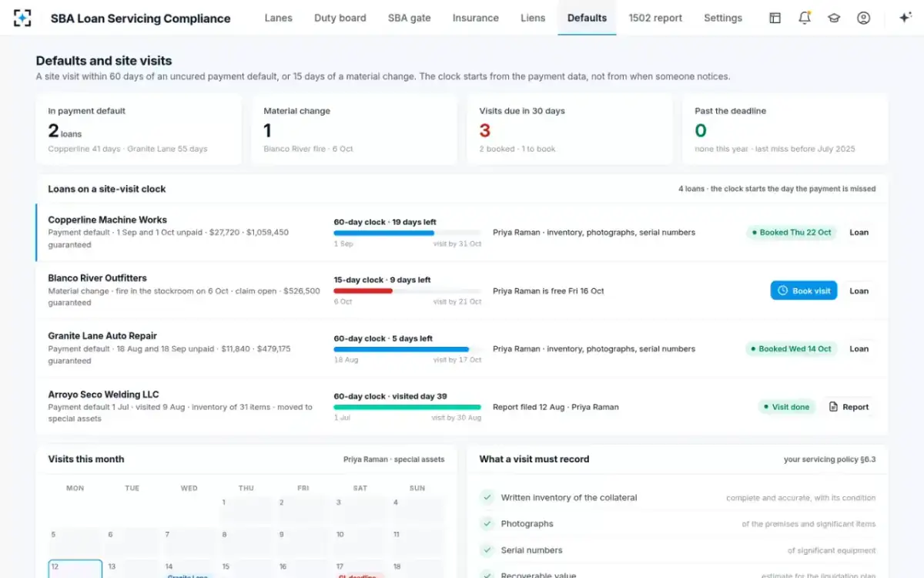Click Booked Thu 22 Oct badge

[792, 233]
